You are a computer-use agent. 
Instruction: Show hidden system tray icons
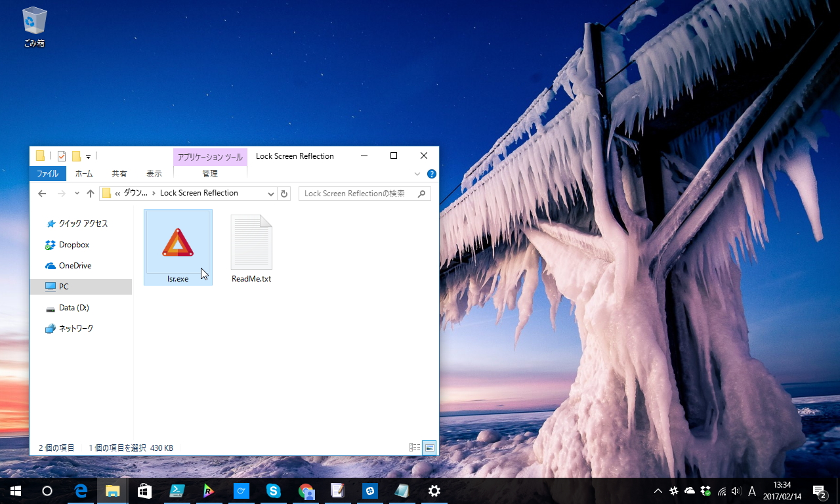coord(658,491)
